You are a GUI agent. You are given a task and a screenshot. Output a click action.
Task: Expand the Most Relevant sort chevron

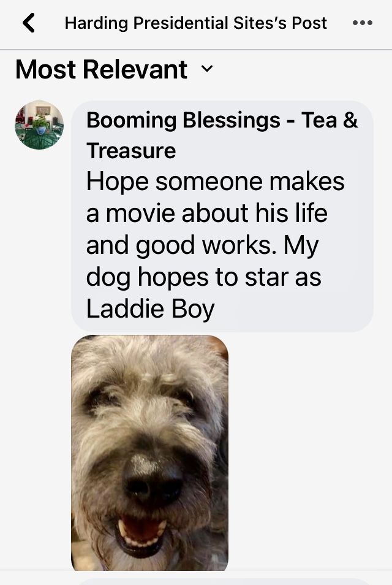(207, 69)
